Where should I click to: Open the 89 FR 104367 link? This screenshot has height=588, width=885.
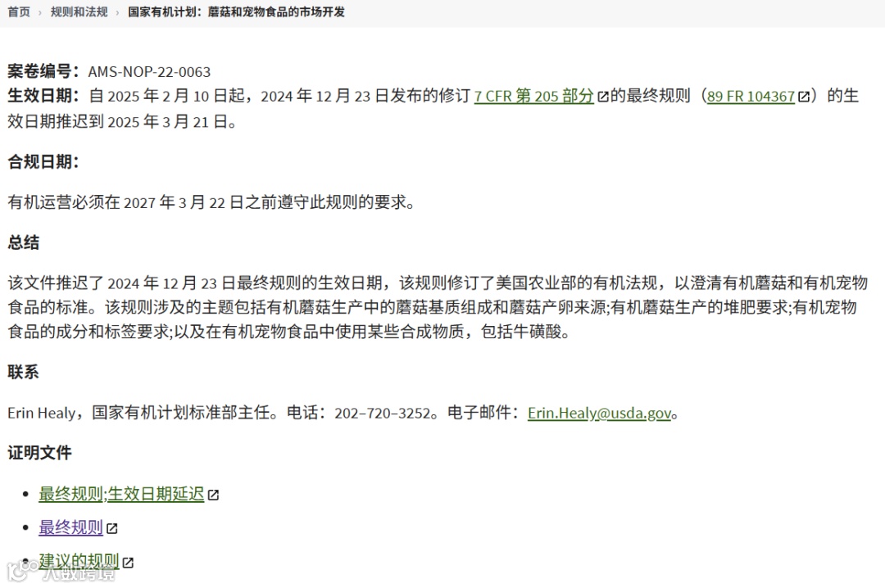coord(751,97)
